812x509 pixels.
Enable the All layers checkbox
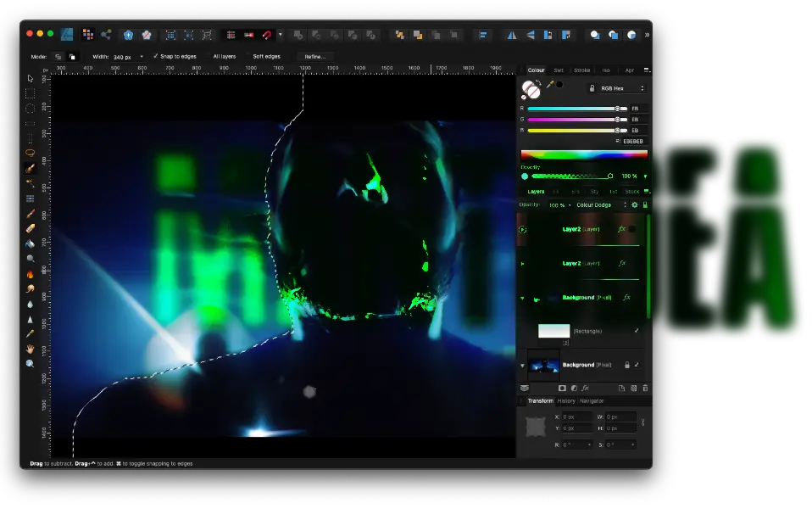[x=208, y=56]
